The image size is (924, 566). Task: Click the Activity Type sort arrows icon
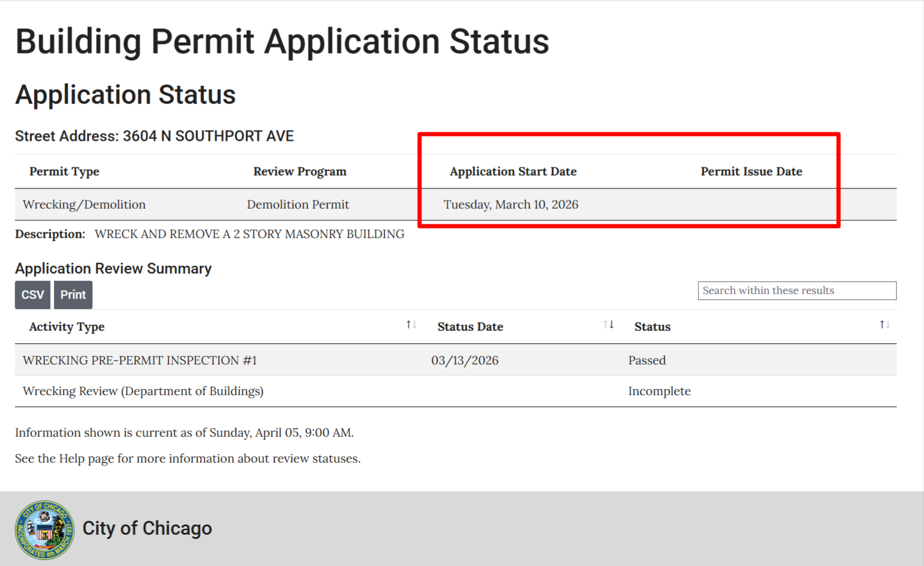[411, 325]
